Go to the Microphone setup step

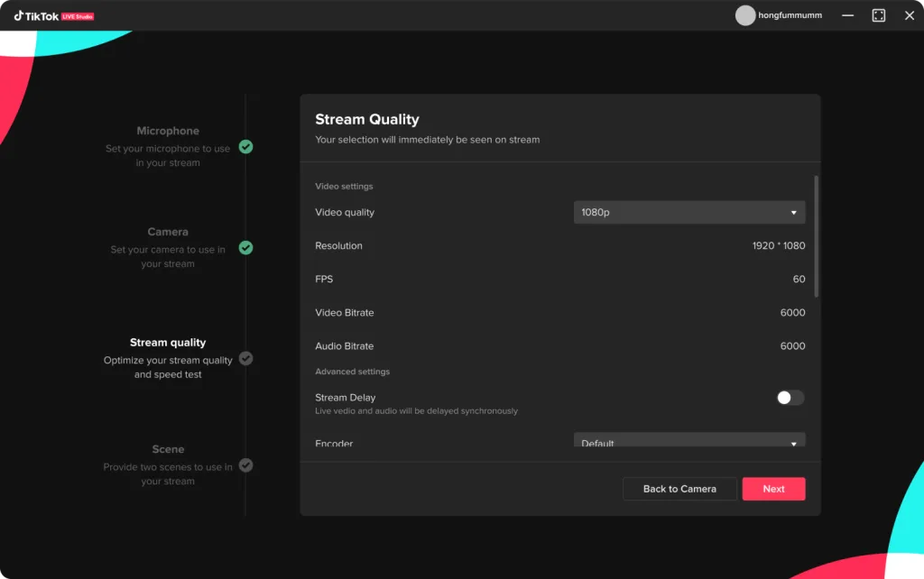(168, 131)
